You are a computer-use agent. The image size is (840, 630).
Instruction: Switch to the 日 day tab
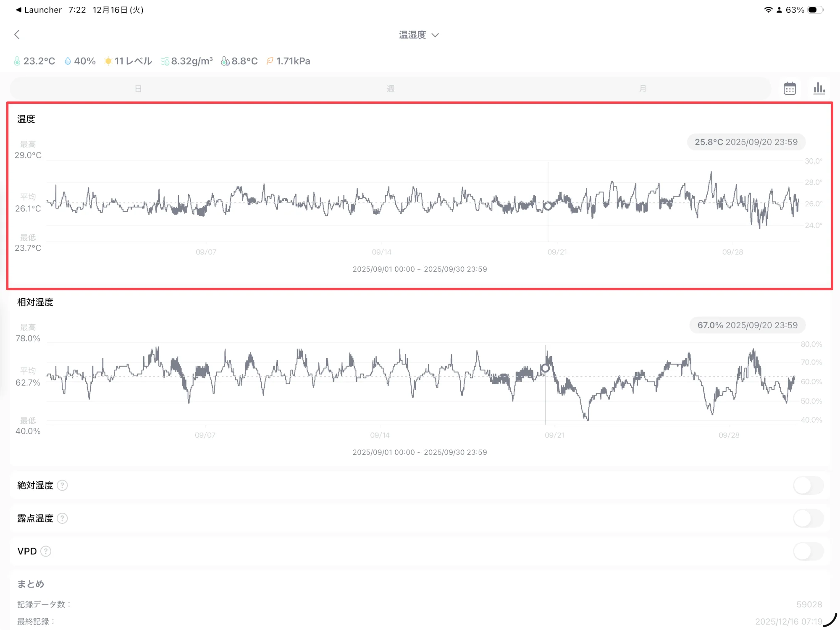pyautogui.click(x=138, y=89)
